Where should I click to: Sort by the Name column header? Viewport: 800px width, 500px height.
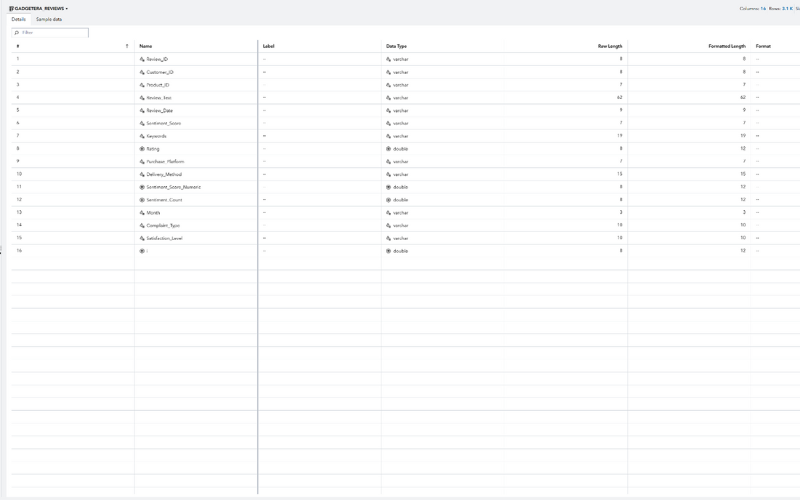point(145,46)
